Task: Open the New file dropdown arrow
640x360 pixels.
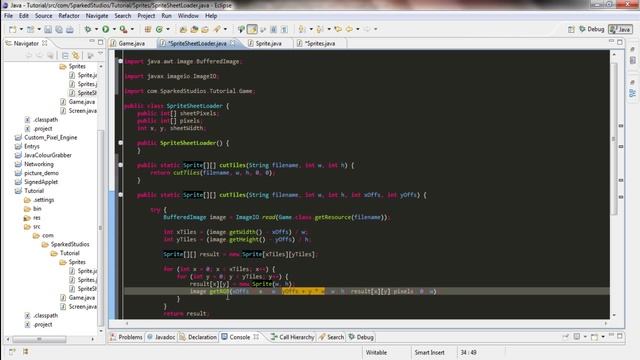Action: point(21,29)
